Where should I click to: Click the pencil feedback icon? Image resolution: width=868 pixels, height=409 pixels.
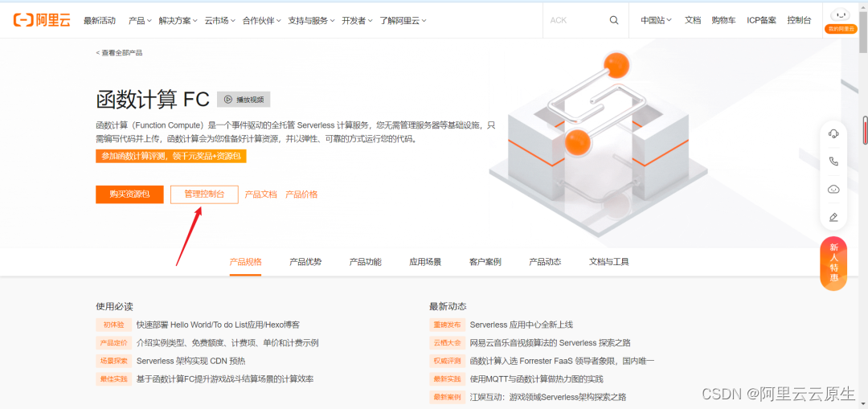click(833, 217)
